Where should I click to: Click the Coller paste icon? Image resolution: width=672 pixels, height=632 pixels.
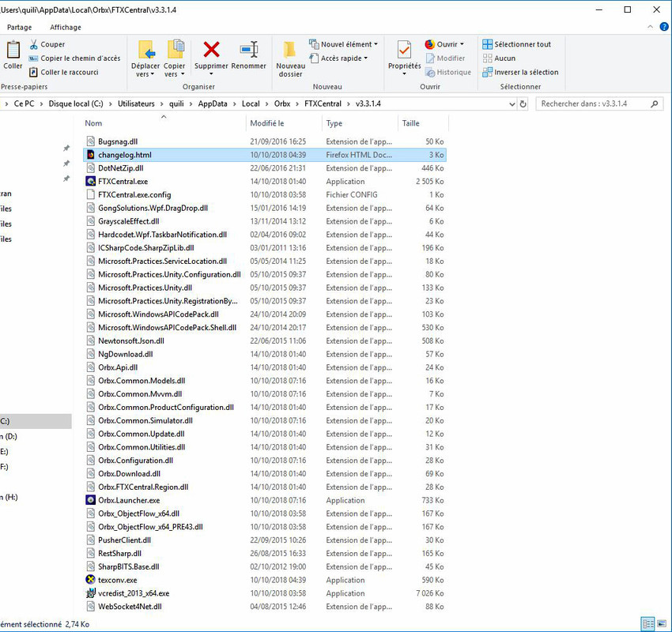tap(13, 50)
